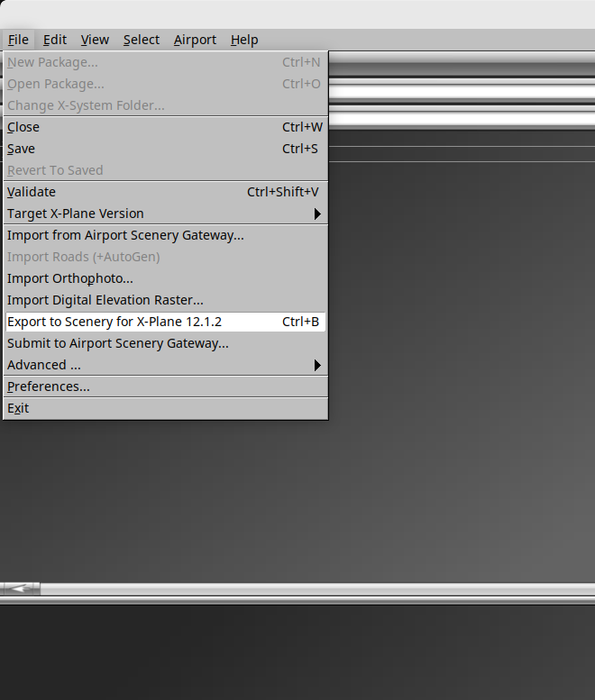The image size is (595, 700).
Task: Expand the Target X-Plane Version submenu
Action: (x=165, y=214)
